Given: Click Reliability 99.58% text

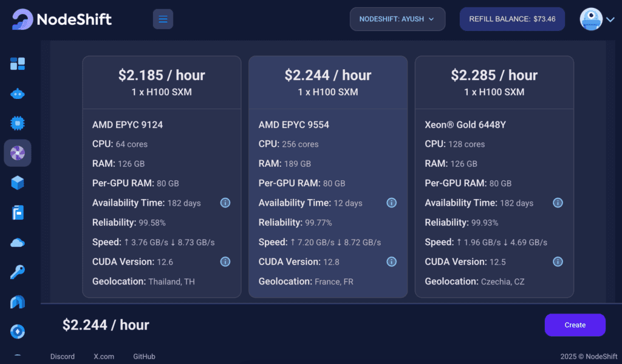Looking at the screenshot, I should 129,223.
